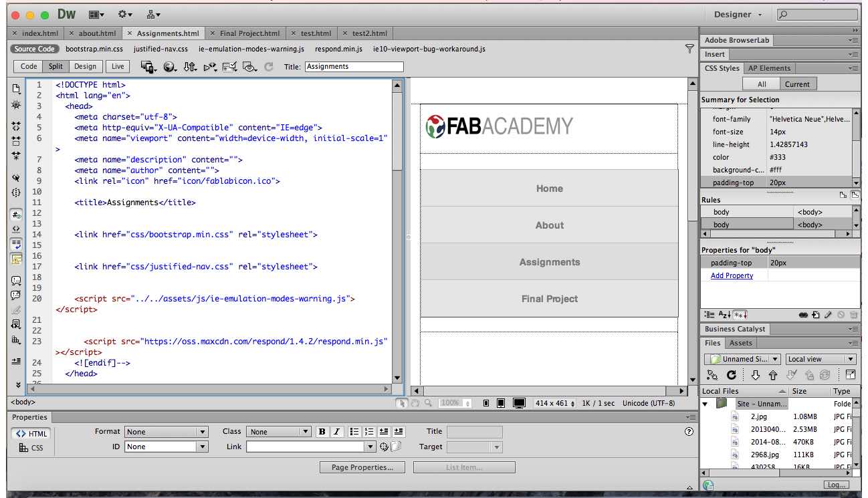The height and width of the screenshot is (498, 868).
Task: Open the ID dropdown
Action: point(167,447)
